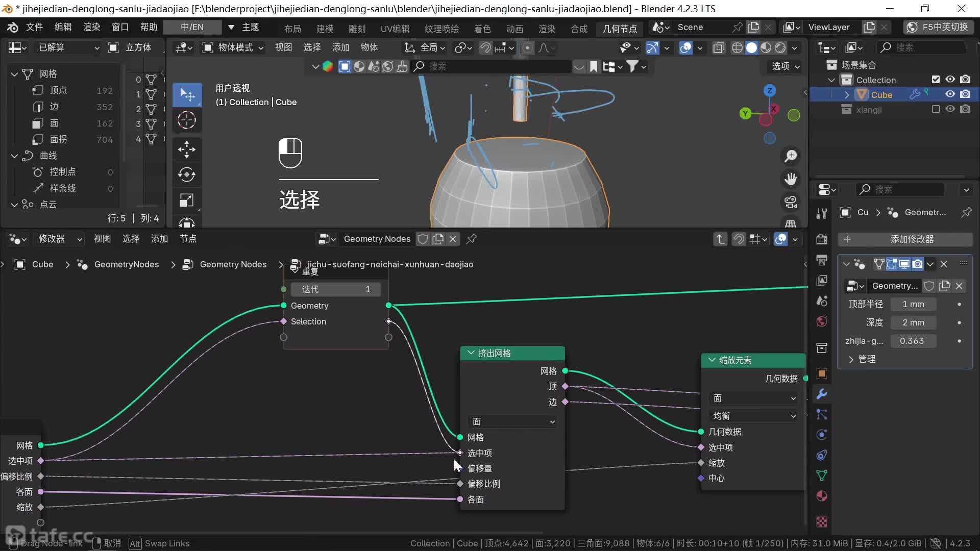Go to parent node tree arrow

point(720,239)
